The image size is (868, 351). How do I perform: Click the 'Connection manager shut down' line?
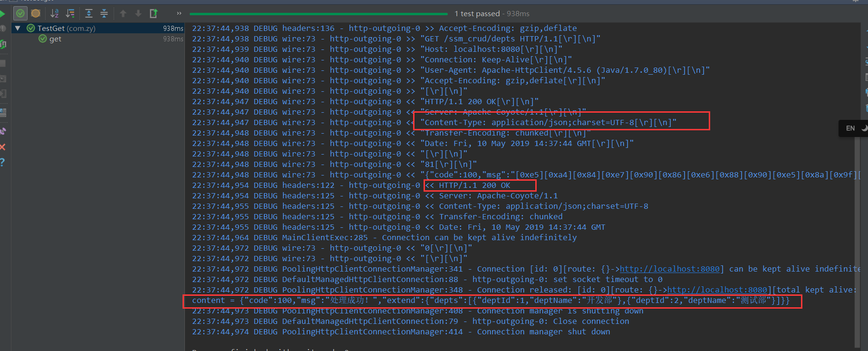pos(401,331)
